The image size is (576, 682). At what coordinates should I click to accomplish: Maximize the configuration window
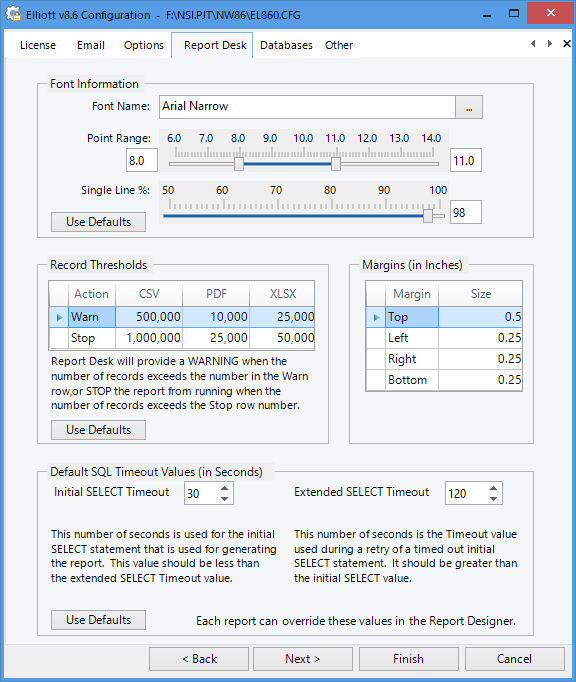514,13
